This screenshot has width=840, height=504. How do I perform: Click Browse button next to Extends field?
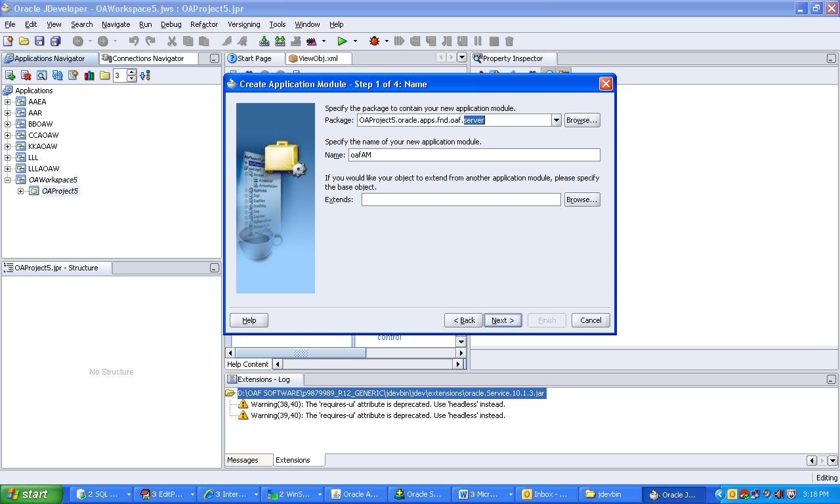point(582,199)
